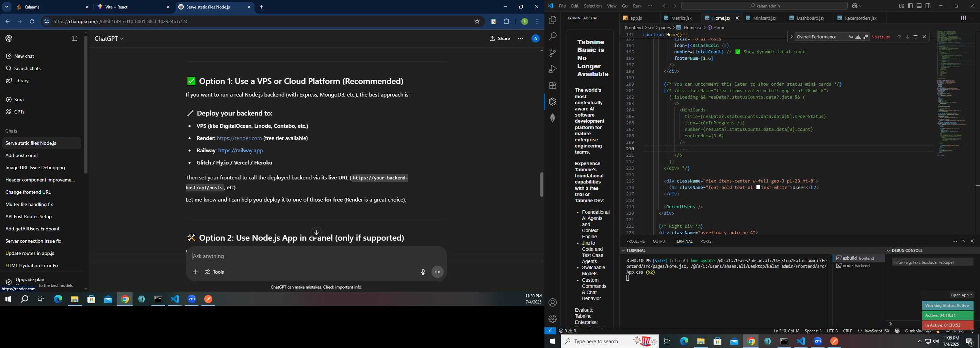Image resolution: width=980 pixels, height=348 pixels.
Task: Start voice mode in ChatGPT composer
Action: (x=438, y=272)
